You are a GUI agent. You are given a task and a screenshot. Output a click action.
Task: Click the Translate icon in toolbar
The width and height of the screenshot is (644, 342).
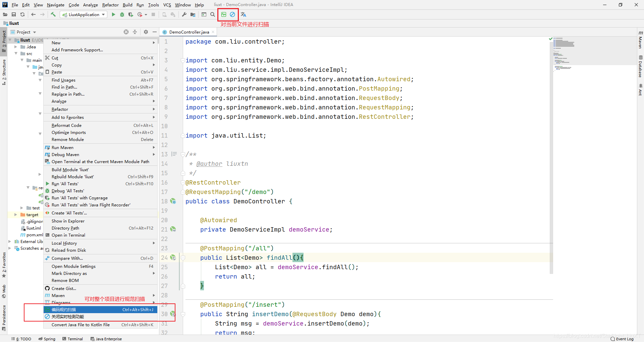tap(244, 14)
